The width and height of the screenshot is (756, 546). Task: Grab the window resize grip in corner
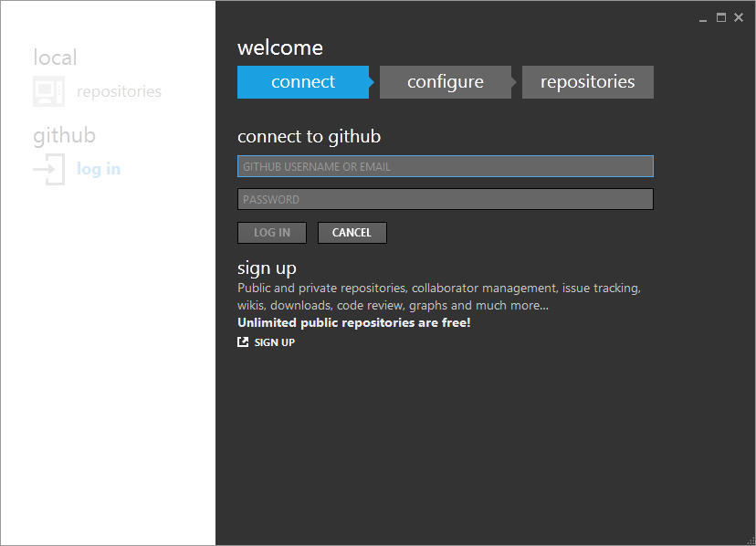pos(751,541)
